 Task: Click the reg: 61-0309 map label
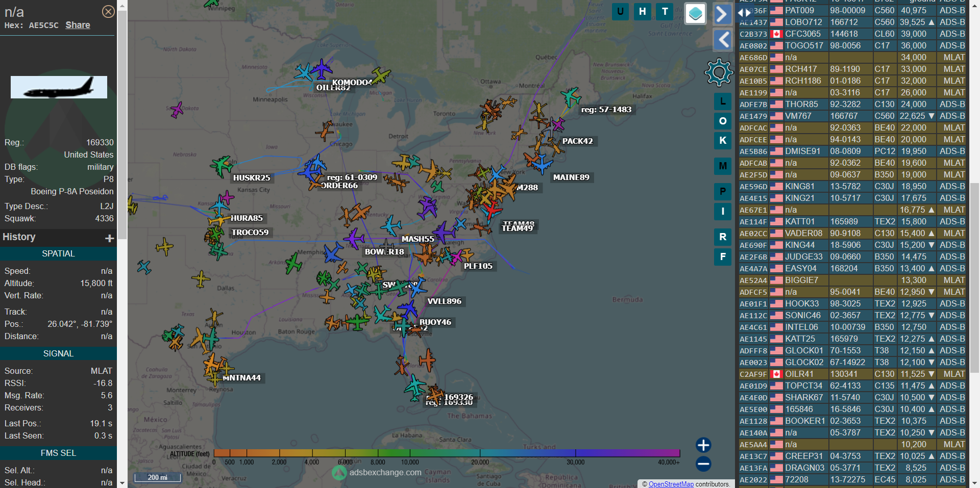pyautogui.click(x=352, y=177)
